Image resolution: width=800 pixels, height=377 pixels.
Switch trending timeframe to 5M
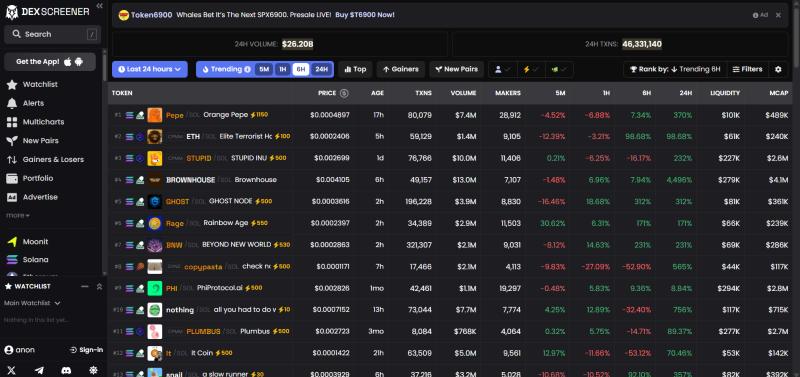(x=264, y=69)
